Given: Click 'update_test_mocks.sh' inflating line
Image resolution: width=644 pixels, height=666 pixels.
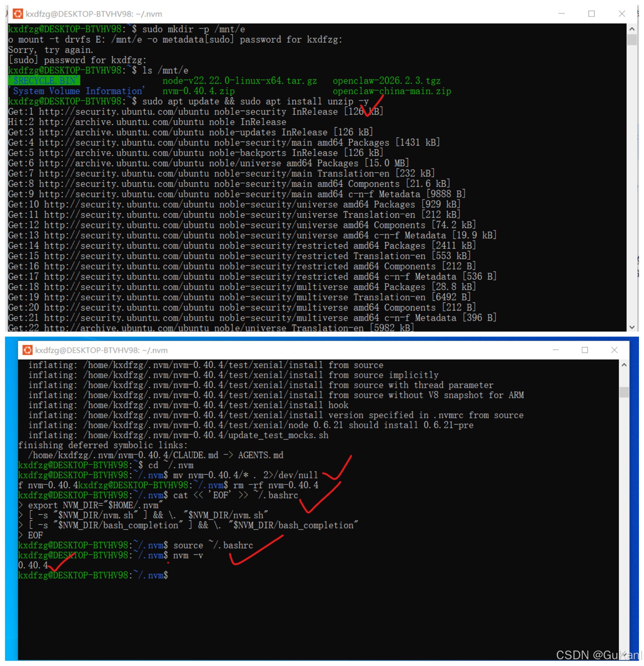Looking at the screenshot, I should click(x=178, y=435).
